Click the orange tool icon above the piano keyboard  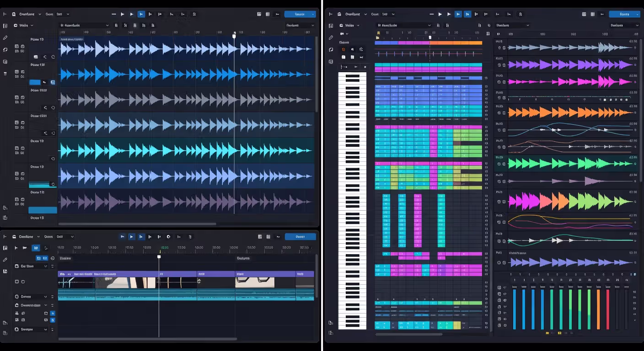tap(343, 49)
